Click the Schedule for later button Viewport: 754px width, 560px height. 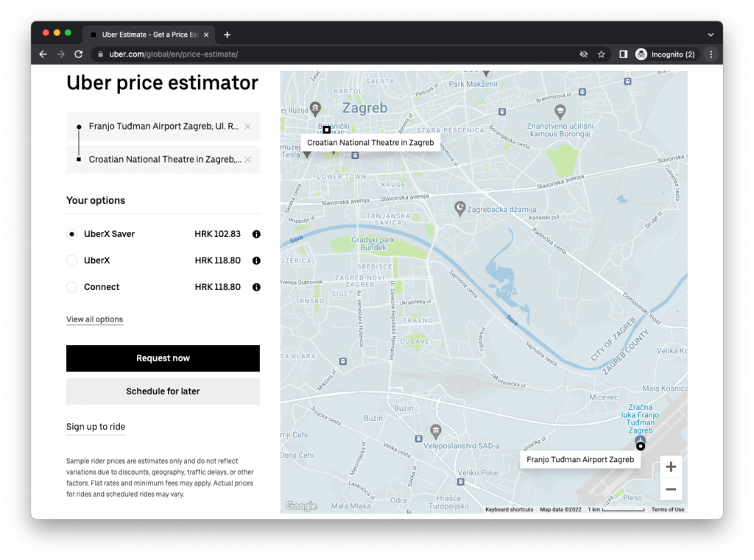(x=163, y=391)
